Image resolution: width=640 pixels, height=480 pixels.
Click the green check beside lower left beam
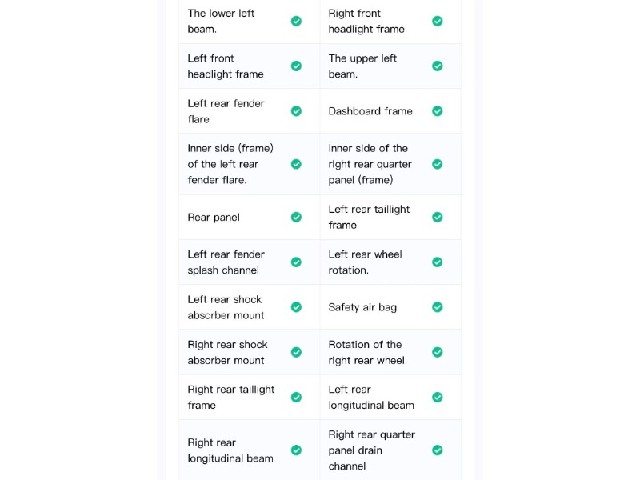[x=296, y=21]
